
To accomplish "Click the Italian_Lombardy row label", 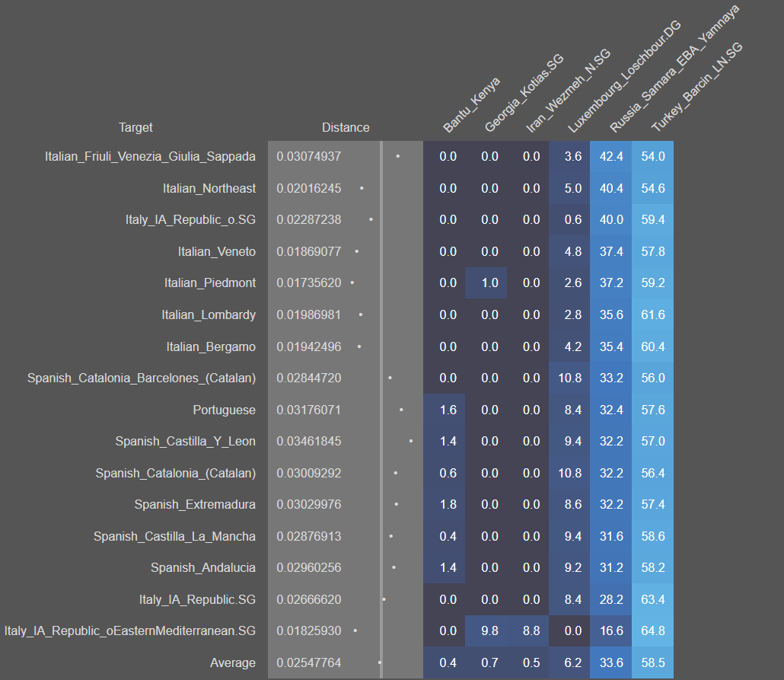I will coord(209,314).
